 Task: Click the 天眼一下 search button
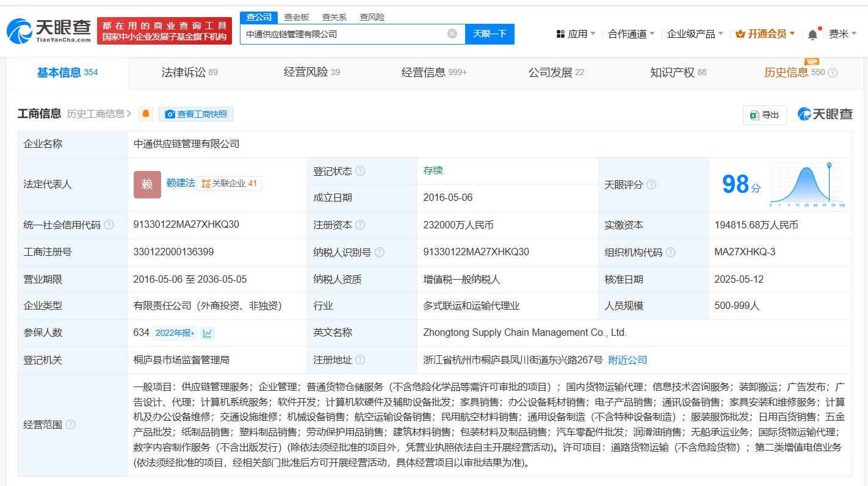point(490,34)
